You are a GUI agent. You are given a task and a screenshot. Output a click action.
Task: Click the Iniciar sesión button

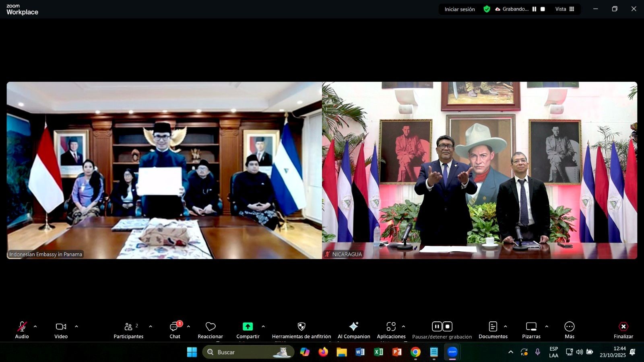click(460, 9)
